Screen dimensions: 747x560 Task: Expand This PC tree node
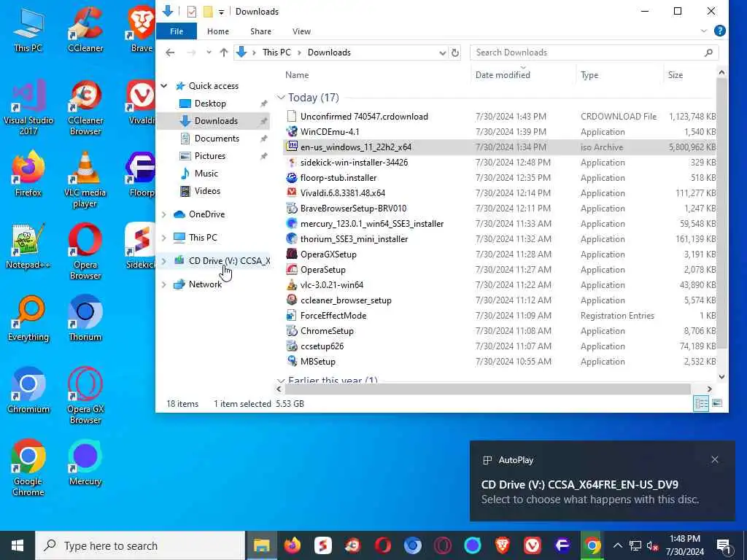[164, 238]
